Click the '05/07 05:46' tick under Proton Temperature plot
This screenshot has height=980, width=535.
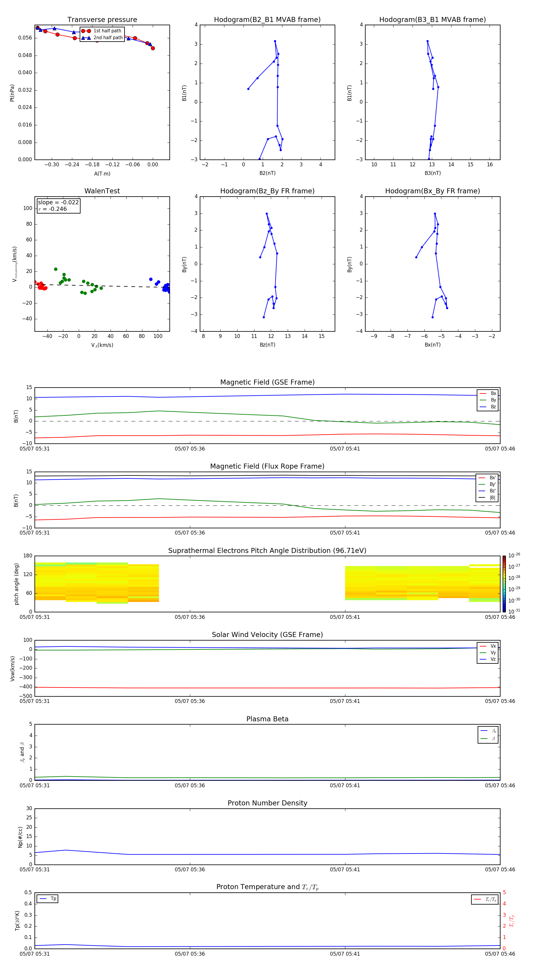pyautogui.click(x=500, y=954)
